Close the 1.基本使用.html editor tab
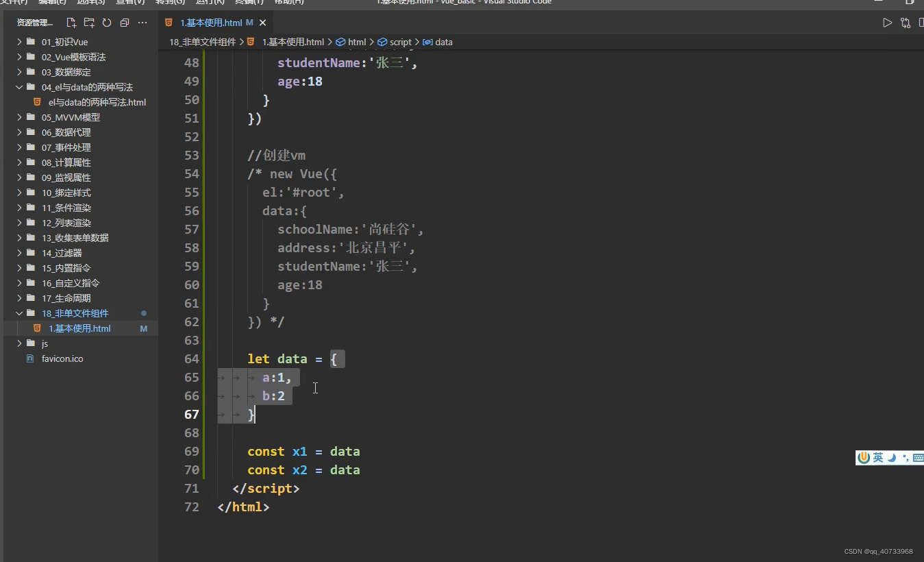 [x=262, y=23]
